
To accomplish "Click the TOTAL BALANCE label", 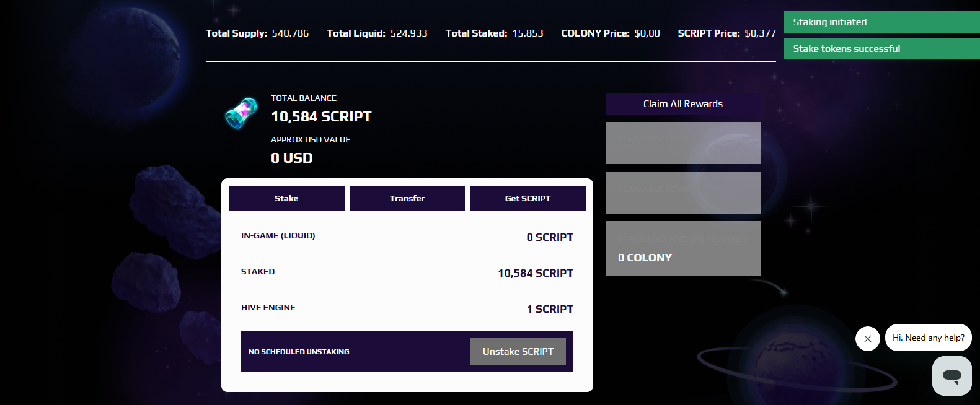I will [x=304, y=98].
